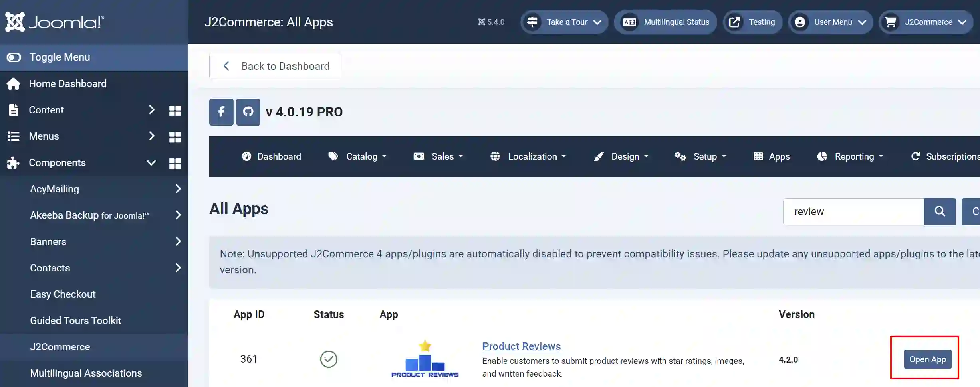Open the Menus dashboard grid icon
Image resolution: width=980 pixels, height=387 pixels.
[175, 137]
